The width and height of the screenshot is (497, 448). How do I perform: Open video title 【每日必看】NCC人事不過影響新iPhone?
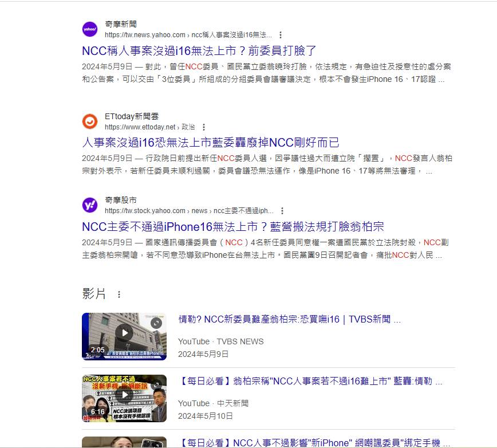[314, 443]
